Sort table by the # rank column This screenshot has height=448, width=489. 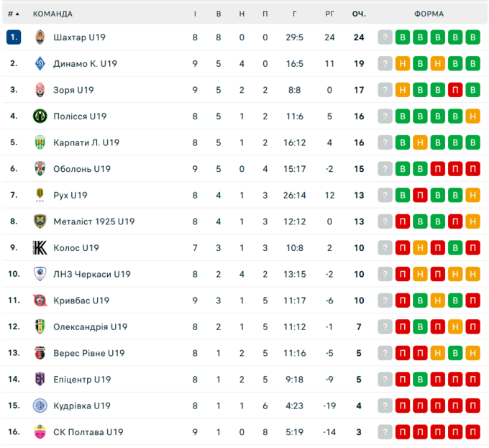coord(13,14)
